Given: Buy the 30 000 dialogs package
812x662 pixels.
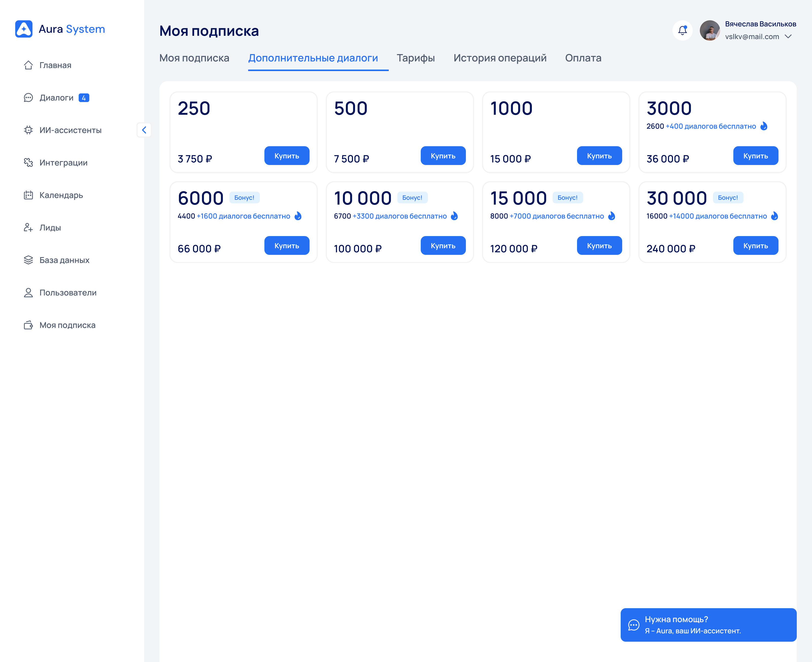Looking at the screenshot, I should point(755,245).
